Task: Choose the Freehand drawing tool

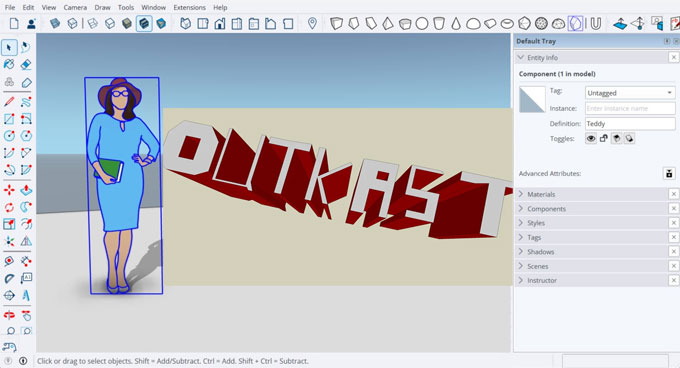Action: point(26,102)
